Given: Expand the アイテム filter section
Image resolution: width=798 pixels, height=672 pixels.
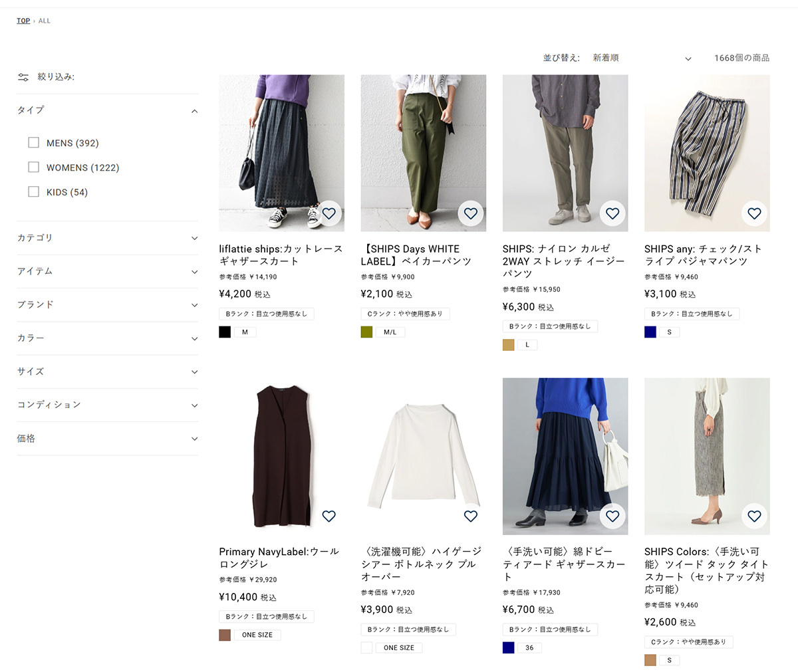Looking at the screenshot, I should (x=108, y=271).
